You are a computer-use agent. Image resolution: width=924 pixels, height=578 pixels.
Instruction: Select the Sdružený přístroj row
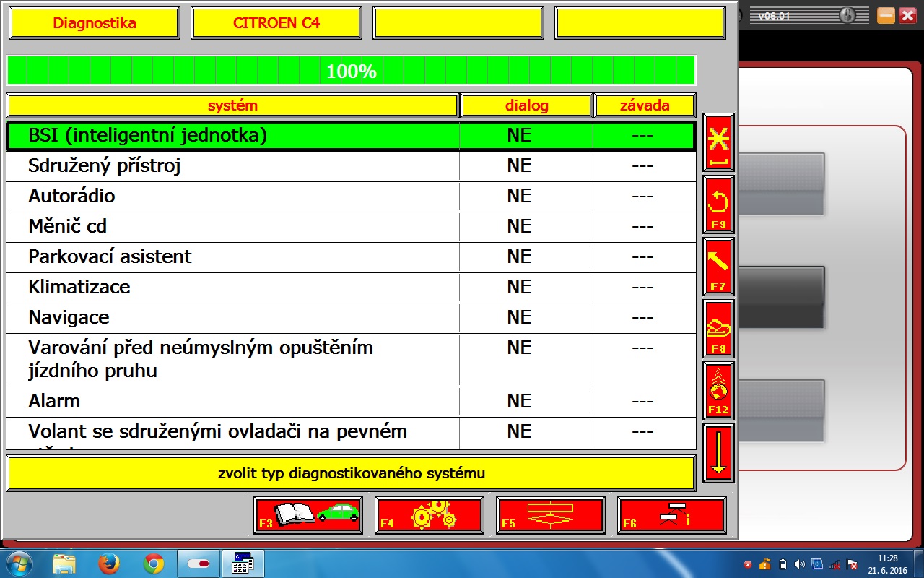point(351,166)
